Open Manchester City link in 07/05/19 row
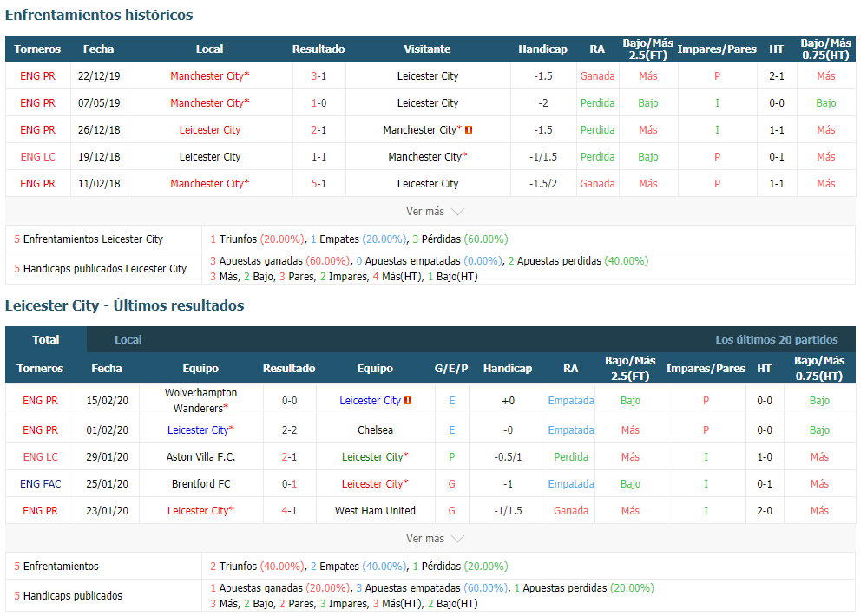867x616 pixels. (209, 103)
